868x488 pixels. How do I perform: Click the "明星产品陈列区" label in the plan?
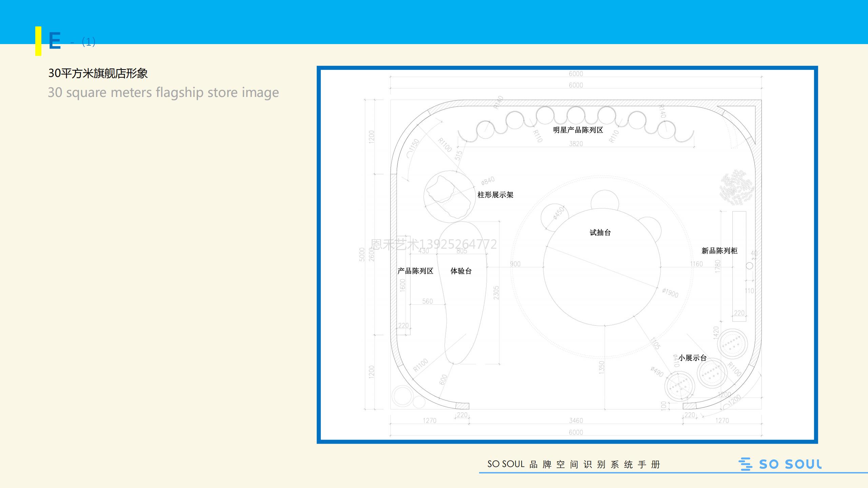click(578, 130)
